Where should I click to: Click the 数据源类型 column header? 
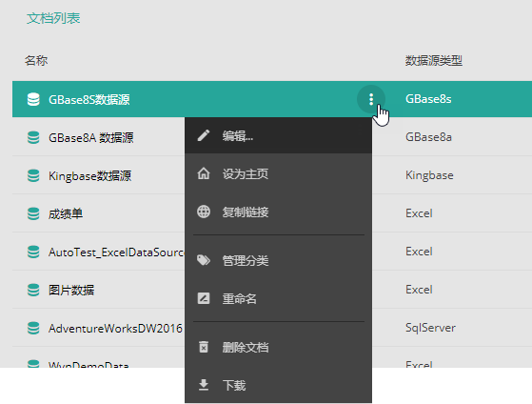[434, 60]
